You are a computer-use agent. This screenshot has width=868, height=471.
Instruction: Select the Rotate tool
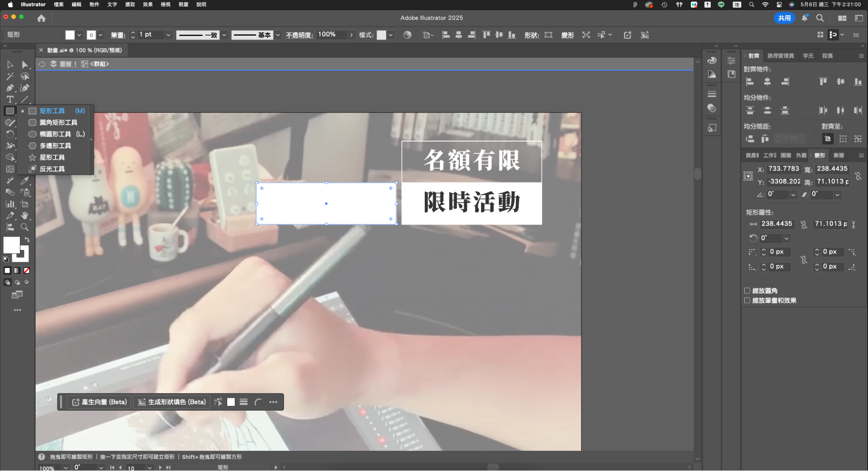tap(10, 134)
